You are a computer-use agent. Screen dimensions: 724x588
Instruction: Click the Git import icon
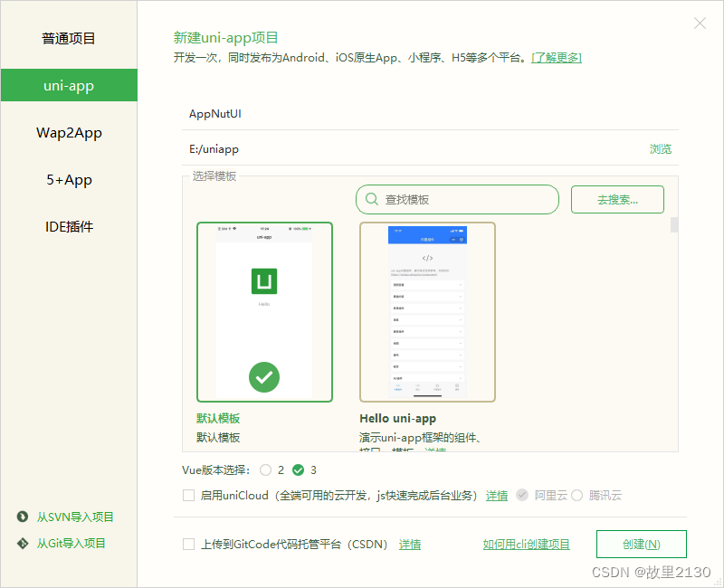[x=22, y=544]
